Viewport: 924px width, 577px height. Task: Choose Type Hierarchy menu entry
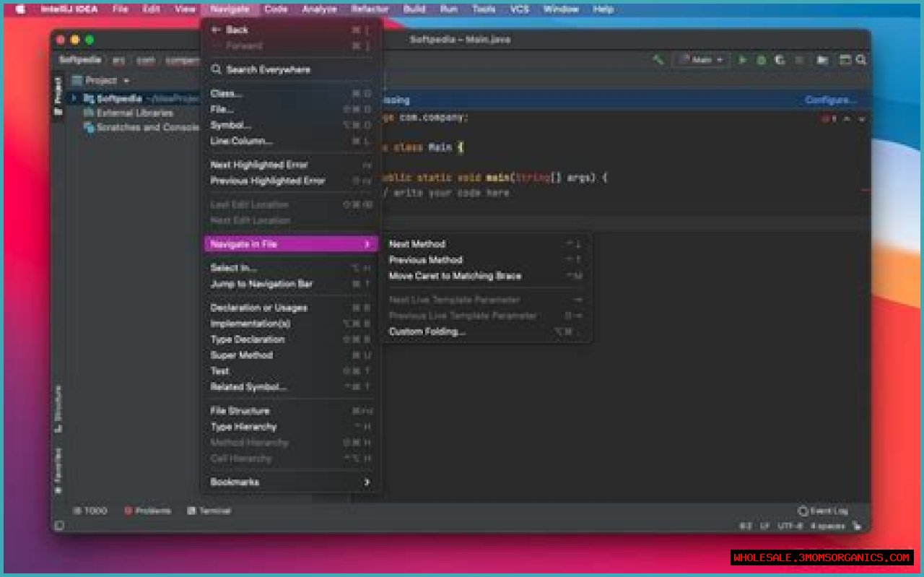pyautogui.click(x=291, y=427)
